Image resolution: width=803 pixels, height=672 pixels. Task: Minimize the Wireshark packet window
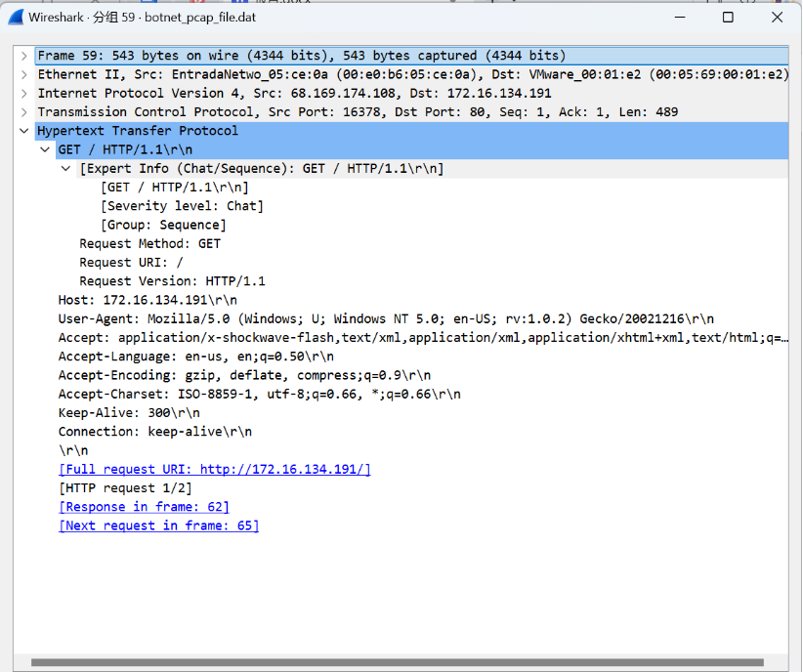coord(680,17)
